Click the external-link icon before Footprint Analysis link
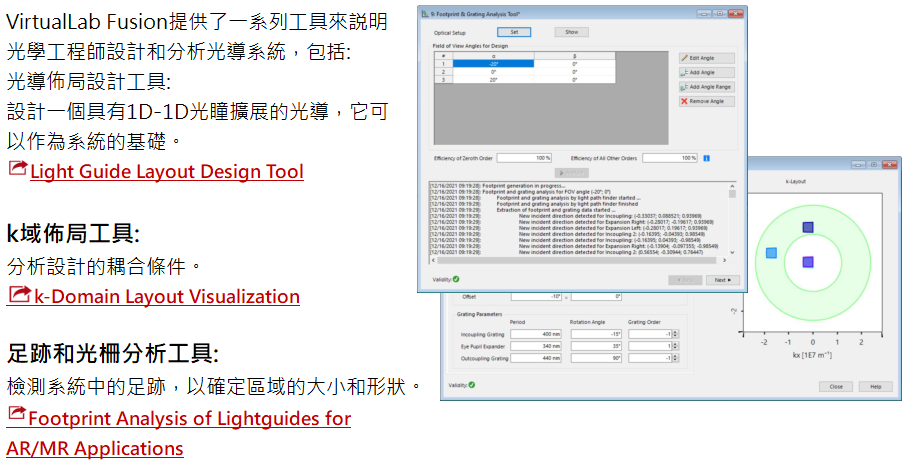Screen dimensions: 914x465 [17, 415]
